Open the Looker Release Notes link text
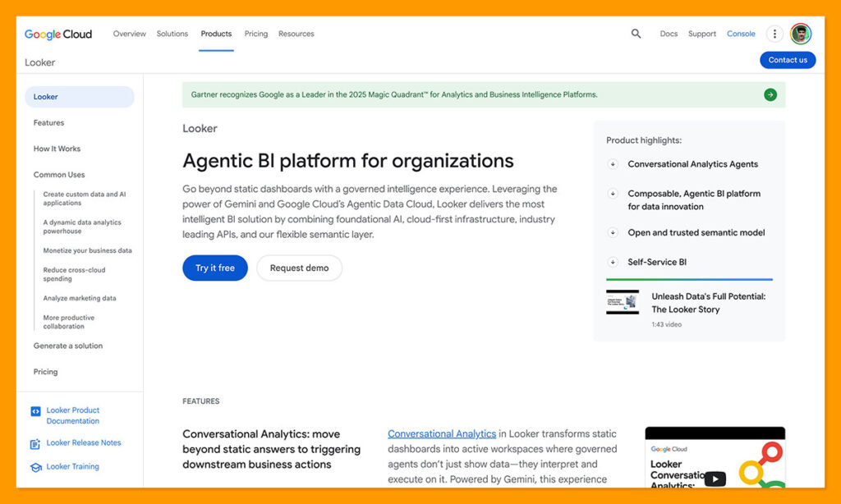Viewport: 841px width, 504px height. [x=84, y=443]
